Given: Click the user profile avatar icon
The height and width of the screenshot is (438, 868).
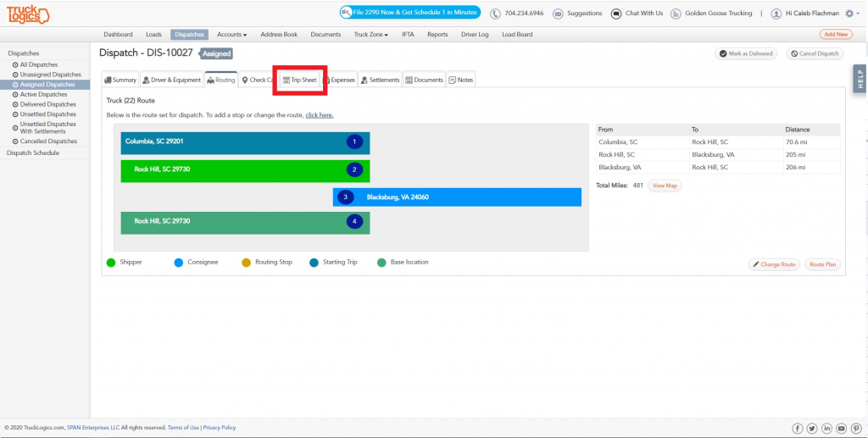Looking at the screenshot, I should coord(776,14).
